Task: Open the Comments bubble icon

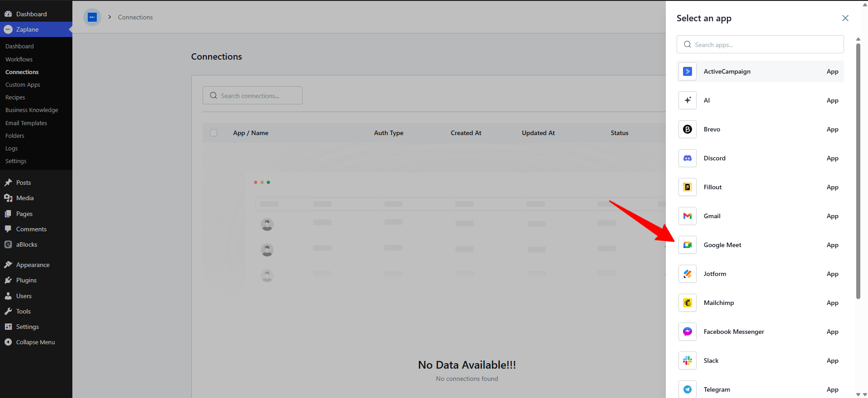Action: point(8,229)
